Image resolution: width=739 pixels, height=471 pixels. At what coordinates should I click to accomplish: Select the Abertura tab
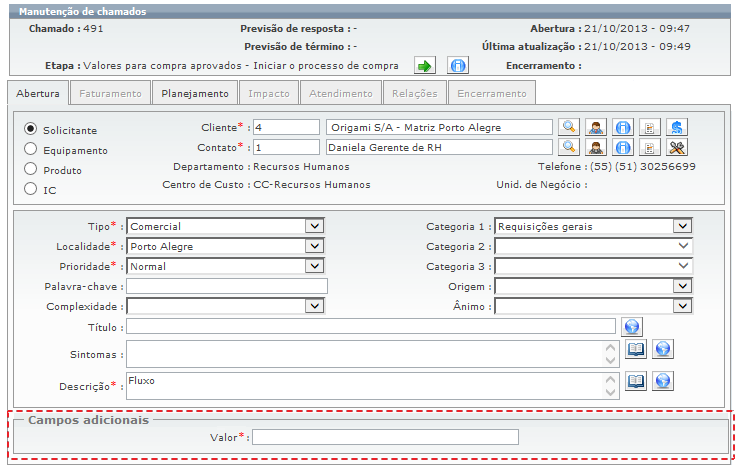click(38, 93)
